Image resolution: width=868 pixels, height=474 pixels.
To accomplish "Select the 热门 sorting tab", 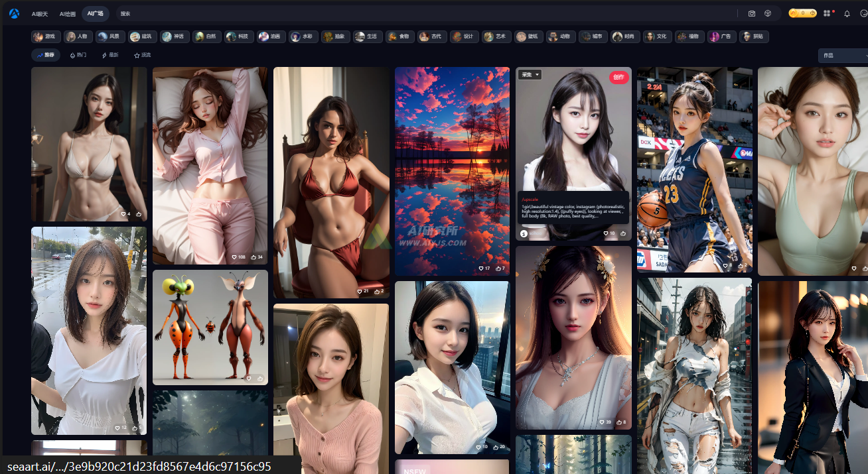I will (x=78, y=55).
